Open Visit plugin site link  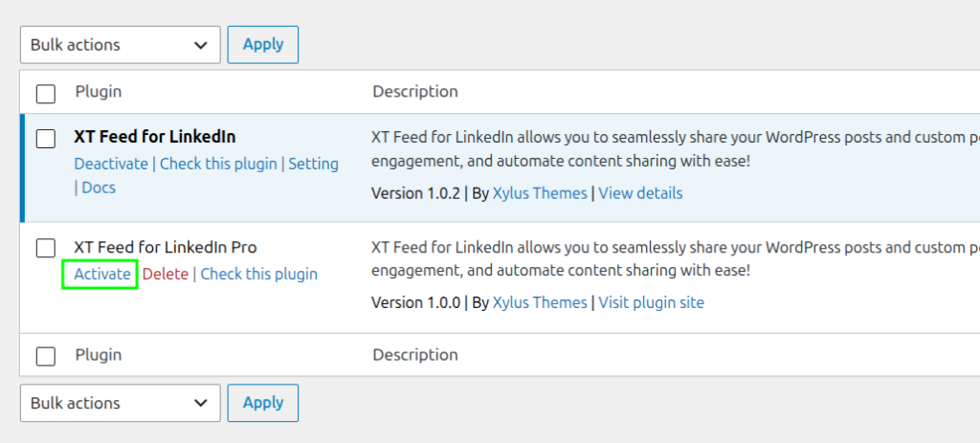pyautogui.click(x=651, y=302)
